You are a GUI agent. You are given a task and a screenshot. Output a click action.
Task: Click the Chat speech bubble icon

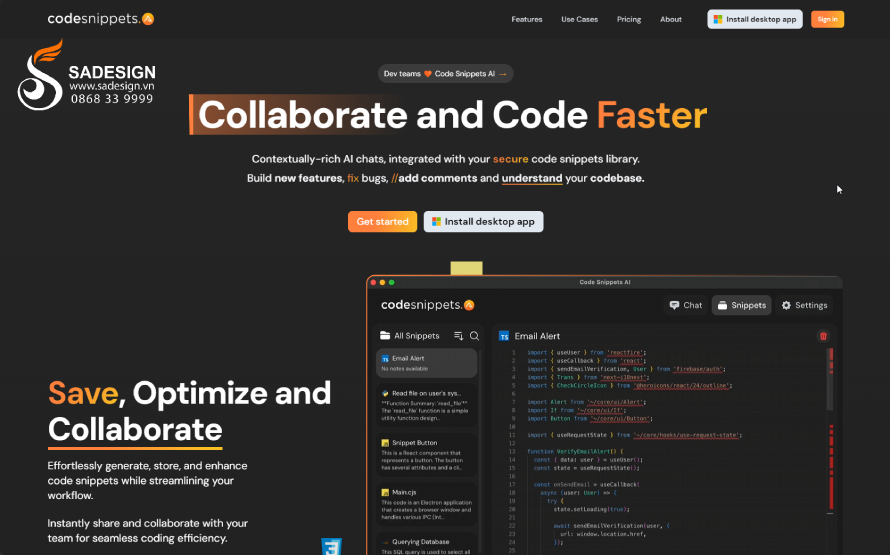coord(674,305)
